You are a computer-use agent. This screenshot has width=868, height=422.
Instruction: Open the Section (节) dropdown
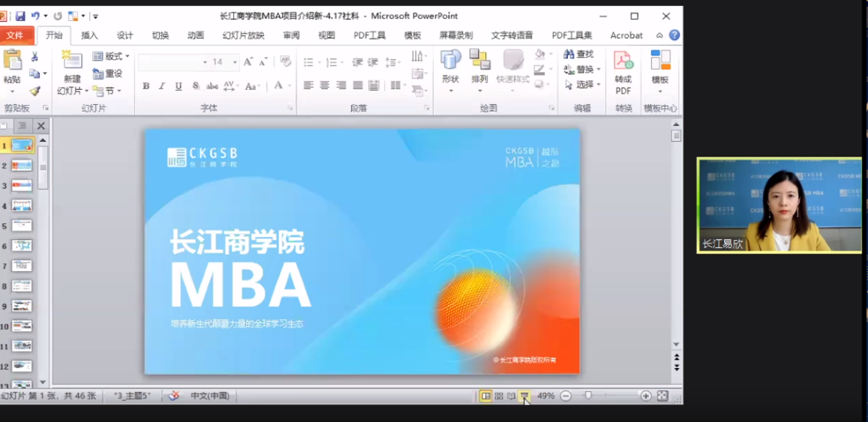[107, 91]
